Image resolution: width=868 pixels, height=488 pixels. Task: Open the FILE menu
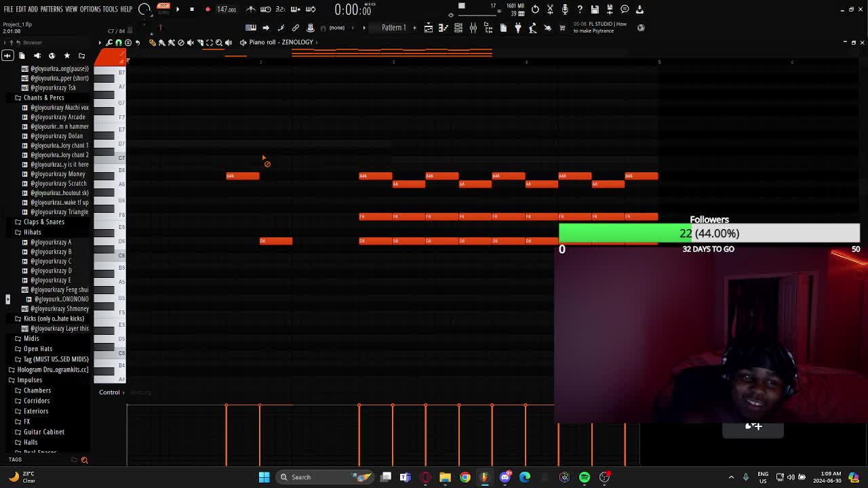pyautogui.click(x=8, y=9)
